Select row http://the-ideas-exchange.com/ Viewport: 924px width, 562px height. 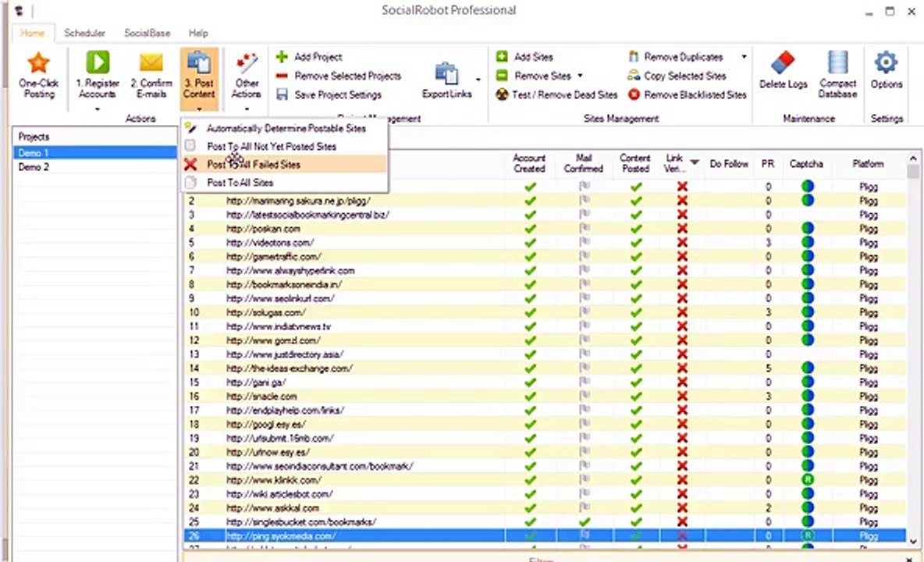[545, 368]
